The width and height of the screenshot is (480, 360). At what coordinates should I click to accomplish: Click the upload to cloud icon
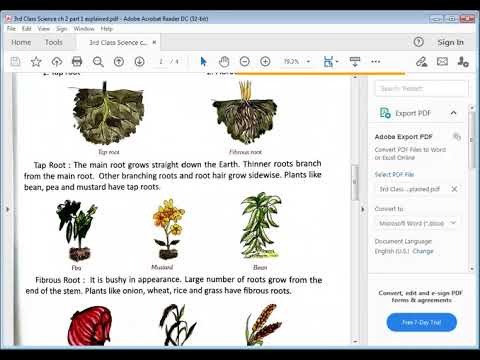coord(57,62)
